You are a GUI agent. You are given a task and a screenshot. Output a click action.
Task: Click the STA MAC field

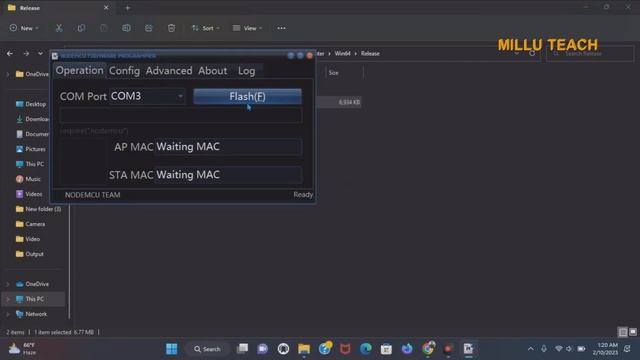(228, 175)
